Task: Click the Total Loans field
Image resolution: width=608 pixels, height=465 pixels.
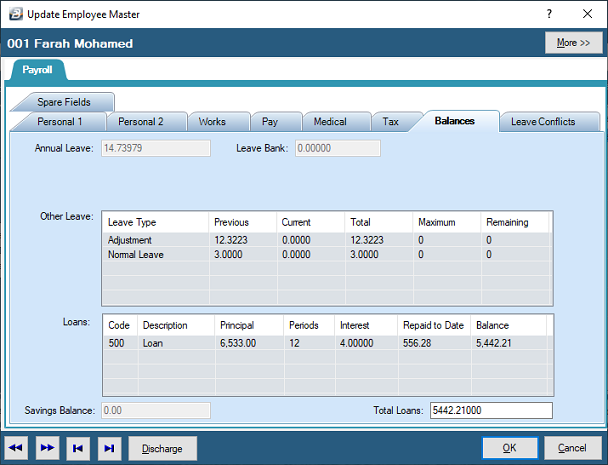Action: pyautogui.click(x=491, y=410)
